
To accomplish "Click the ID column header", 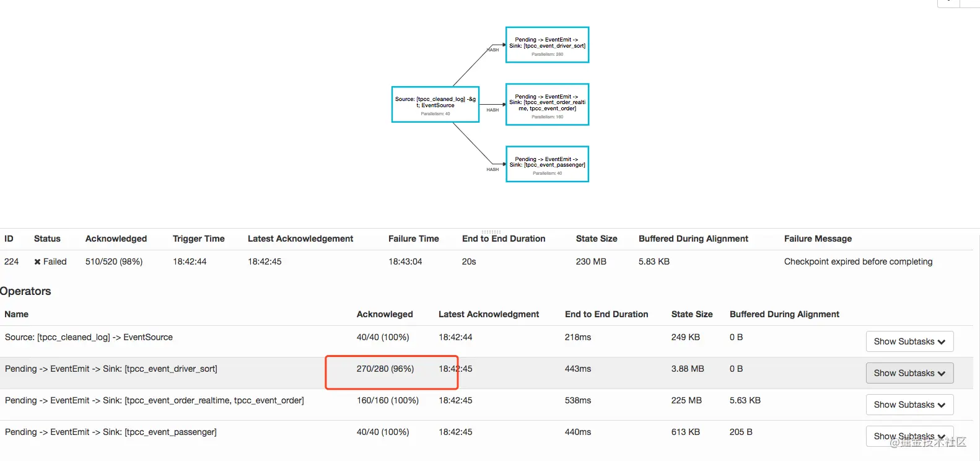I will tap(9, 239).
